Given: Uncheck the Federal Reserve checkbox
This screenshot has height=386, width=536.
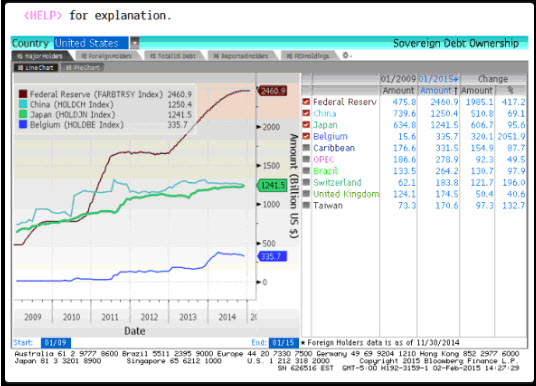Looking at the screenshot, I should tap(306, 102).
